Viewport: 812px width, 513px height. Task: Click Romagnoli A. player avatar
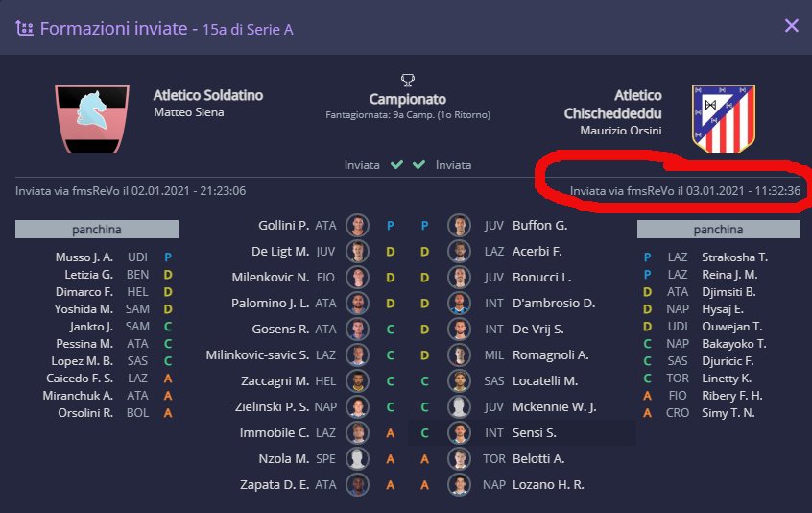coord(459,355)
